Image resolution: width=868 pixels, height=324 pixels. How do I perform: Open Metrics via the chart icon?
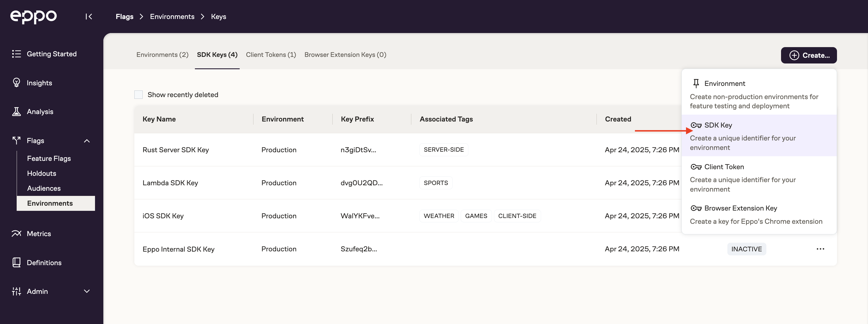coord(17,233)
